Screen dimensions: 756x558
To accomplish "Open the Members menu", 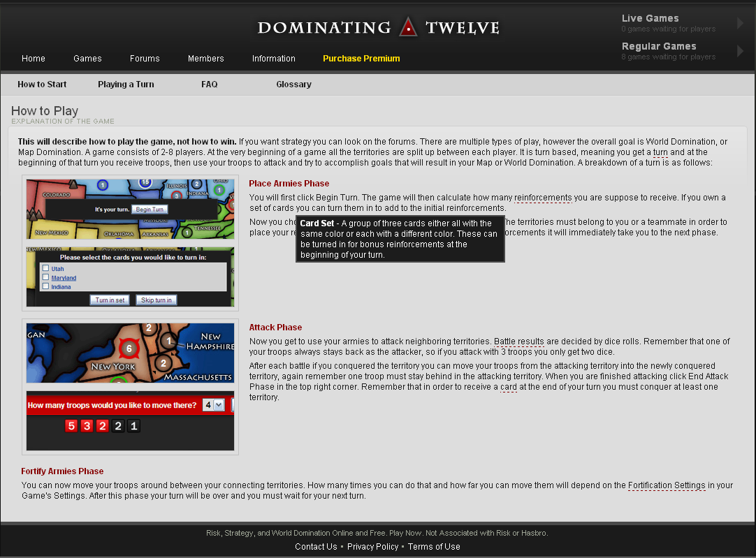I will pos(206,58).
